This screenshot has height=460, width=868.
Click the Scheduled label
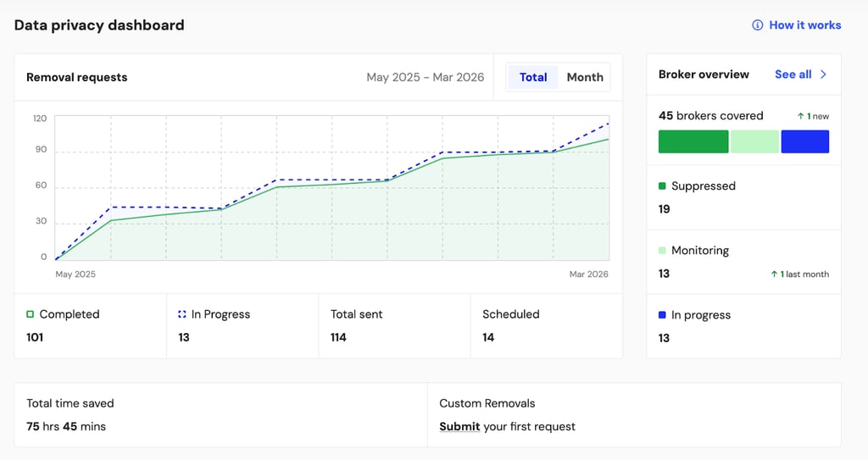pos(511,313)
